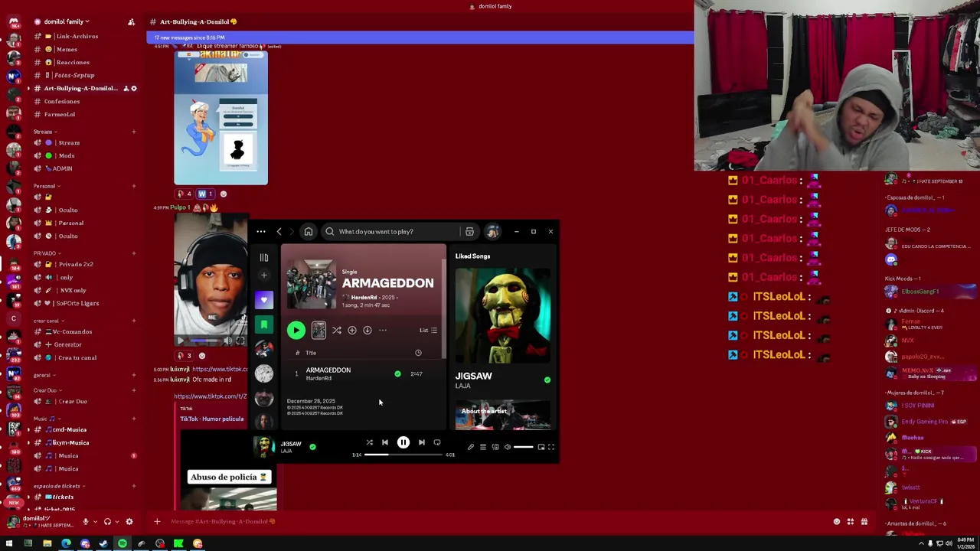The image size is (980, 551).
Task: Open About the artist card
Action: [x=502, y=416]
